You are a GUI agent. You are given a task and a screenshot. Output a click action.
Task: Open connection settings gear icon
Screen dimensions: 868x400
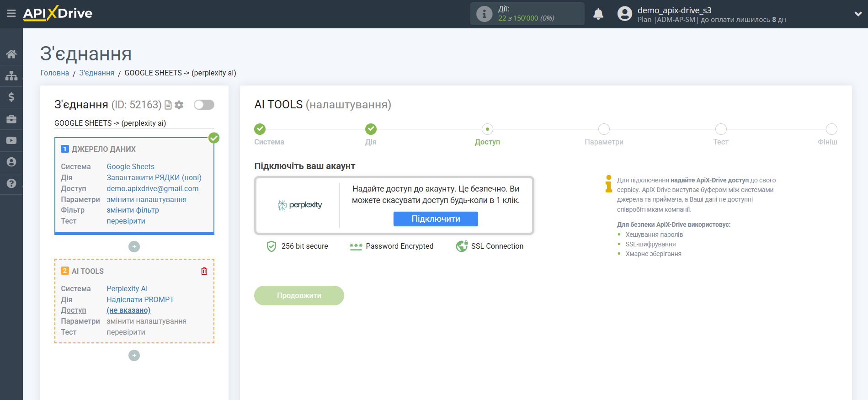coord(179,105)
